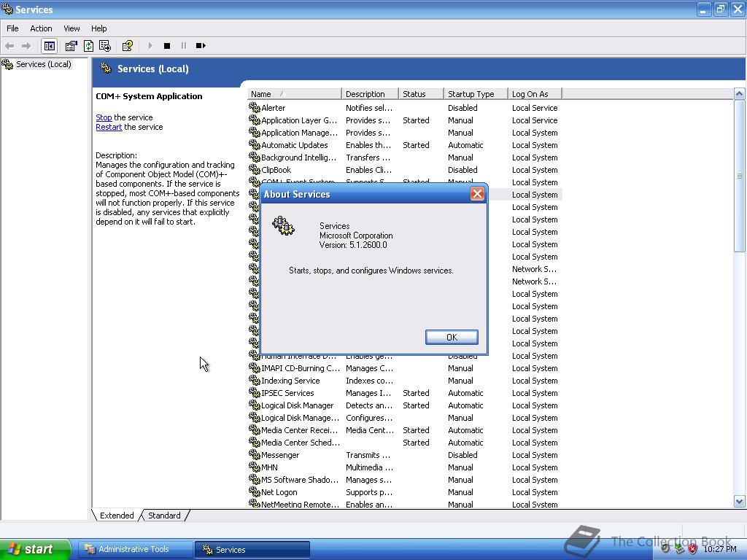Select the Automatic Updates service icon
The height and width of the screenshot is (560, 747).
click(x=255, y=145)
